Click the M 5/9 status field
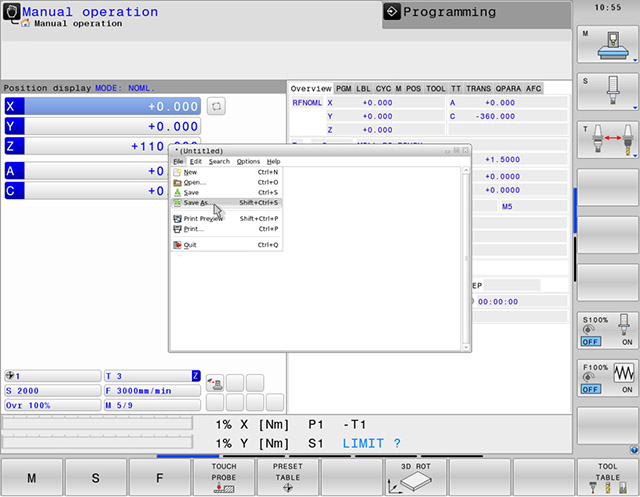This screenshot has width=640, height=497. point(152,406)
